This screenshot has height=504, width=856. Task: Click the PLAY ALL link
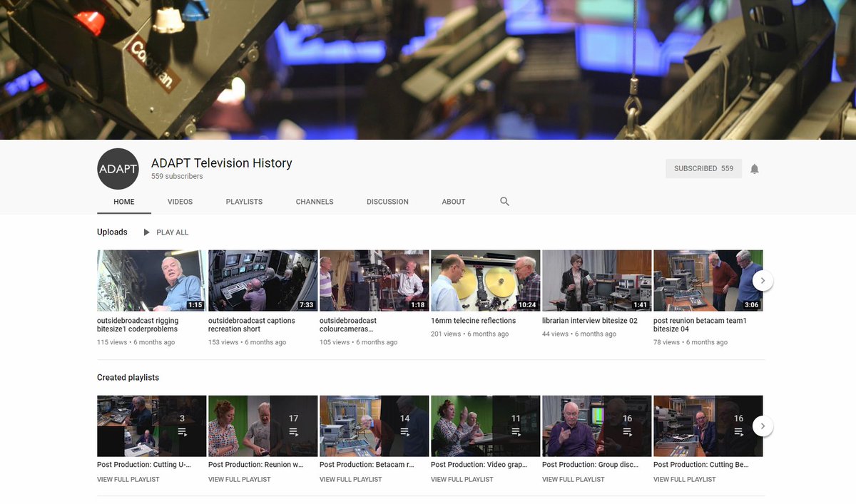[173, 232]
